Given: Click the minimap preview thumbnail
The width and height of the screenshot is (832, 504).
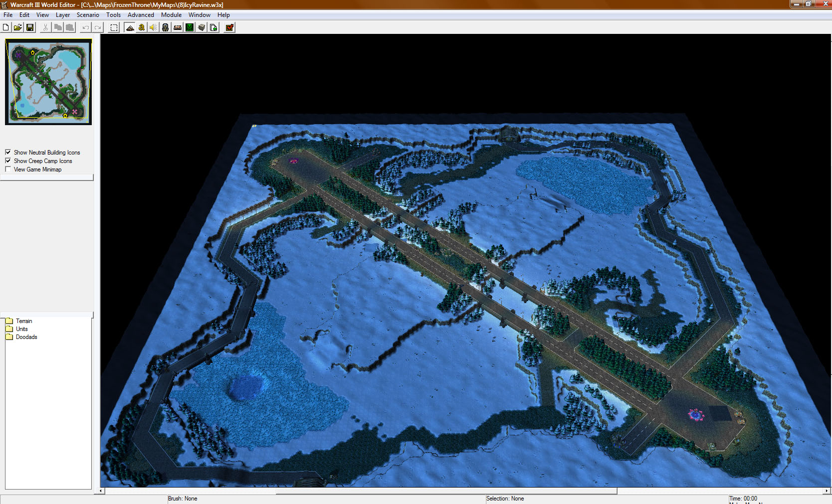Looking at the screenshot, I should [48, 82].
